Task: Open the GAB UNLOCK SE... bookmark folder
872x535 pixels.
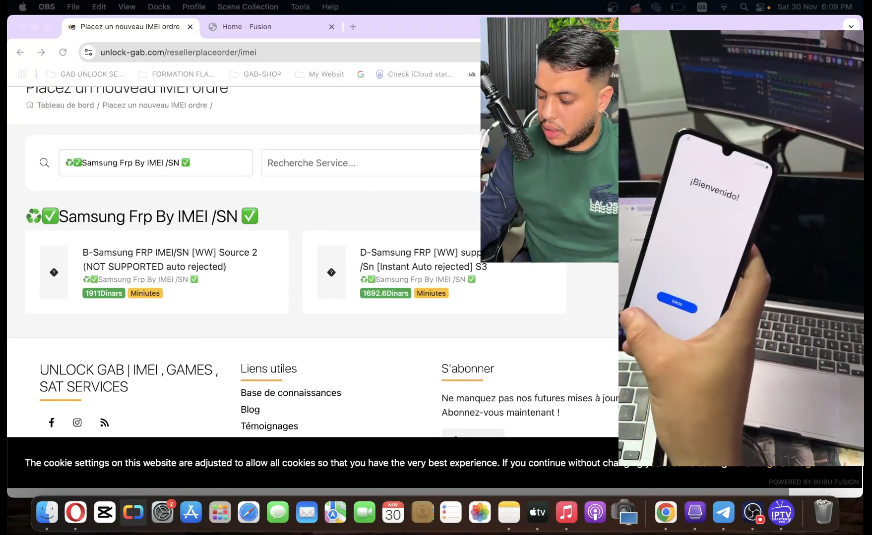Action: 85,74
